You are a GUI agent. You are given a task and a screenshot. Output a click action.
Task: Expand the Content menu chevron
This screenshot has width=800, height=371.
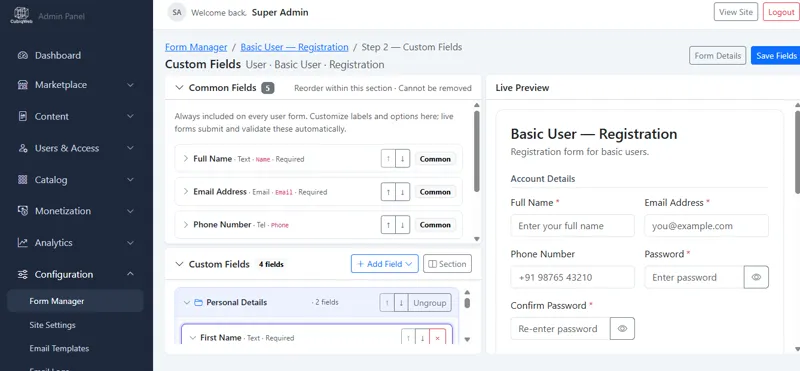pyautogui.click(x=130, y=116)
